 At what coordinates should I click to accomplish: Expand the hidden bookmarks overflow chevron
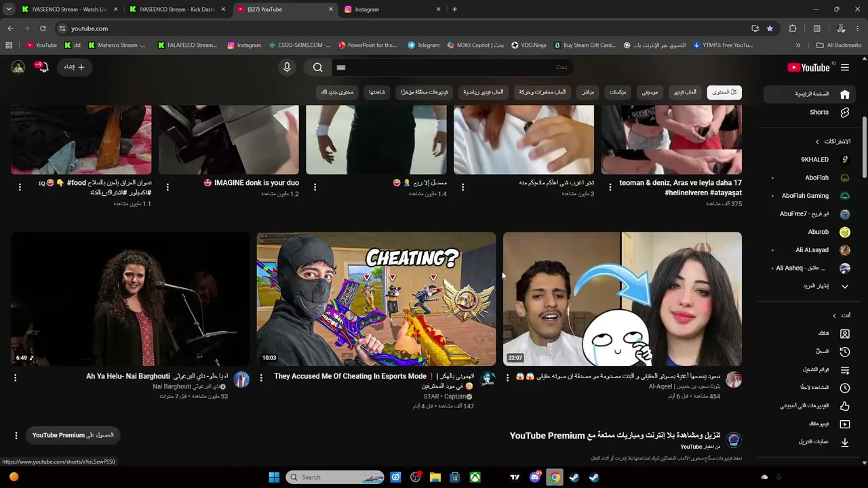click(798, 45)
